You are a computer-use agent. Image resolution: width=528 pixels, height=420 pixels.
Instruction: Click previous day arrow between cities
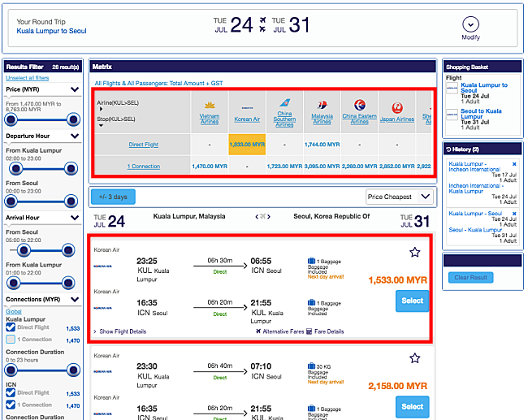tap(257, 217)
